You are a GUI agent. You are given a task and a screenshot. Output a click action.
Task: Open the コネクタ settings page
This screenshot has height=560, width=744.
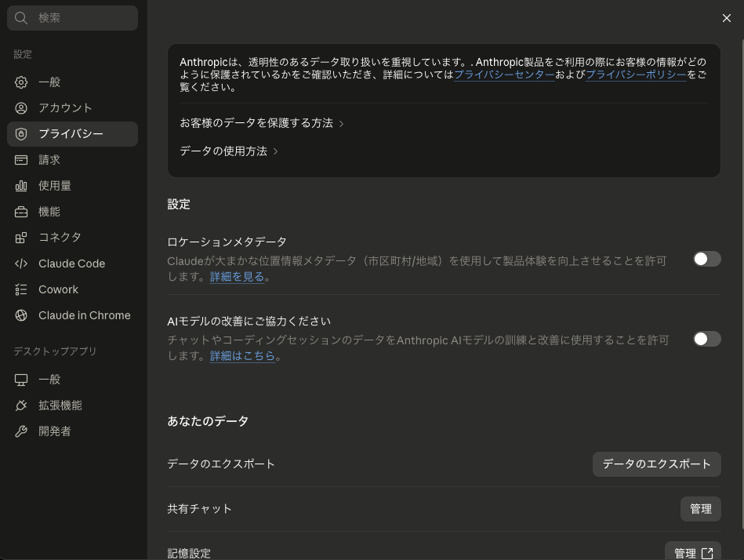pos(72,238)
